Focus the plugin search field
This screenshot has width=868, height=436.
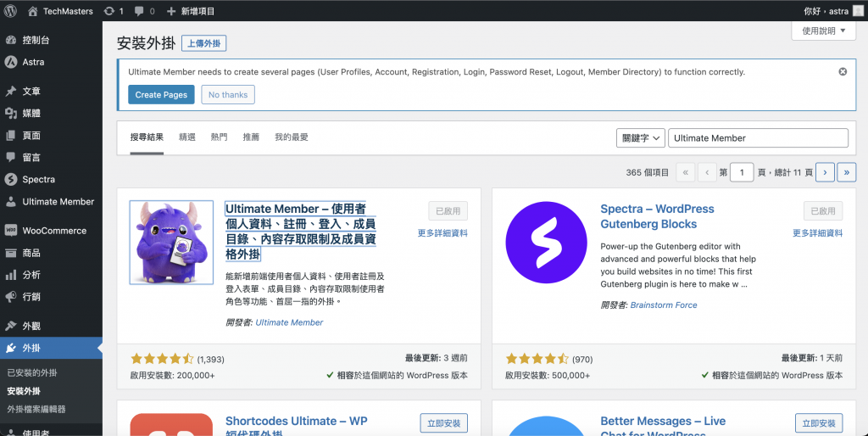(x=758, y=138)
